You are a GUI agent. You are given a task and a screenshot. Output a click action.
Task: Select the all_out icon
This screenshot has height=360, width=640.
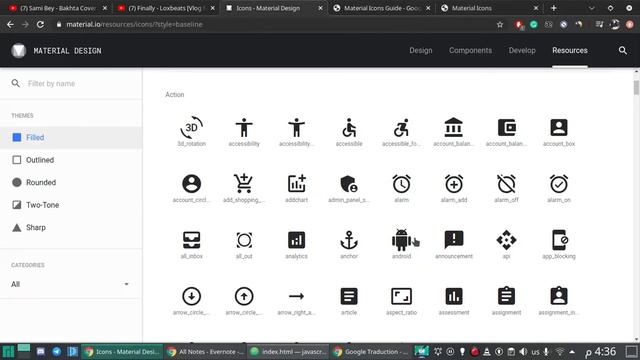coord(244,240)
